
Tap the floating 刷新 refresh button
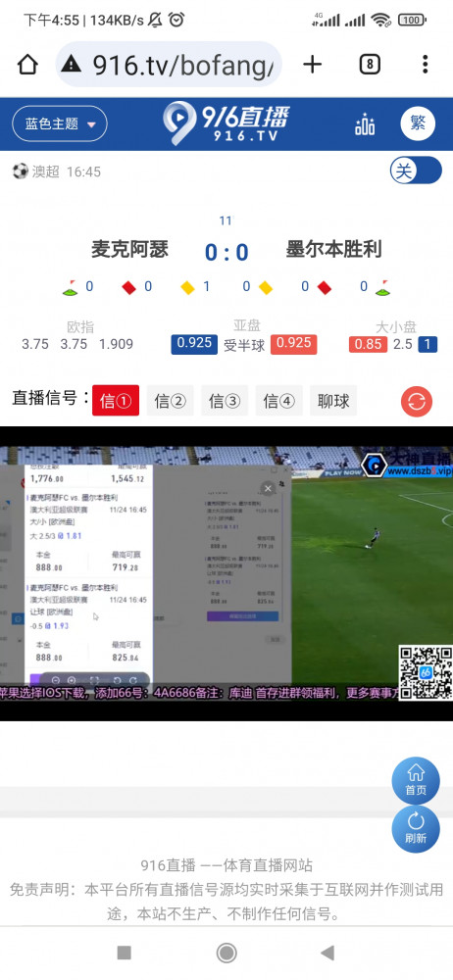point(416,829)
